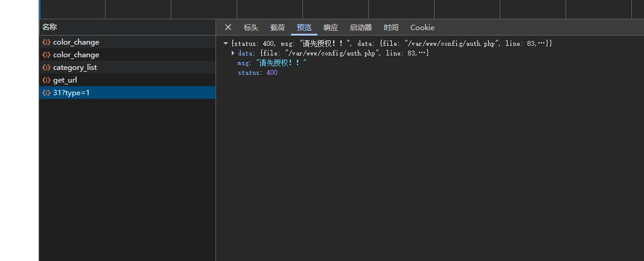The image size is (644, 261).
Task: Select the get_url request
Action: pyautogui.click(x=127, y=80)
